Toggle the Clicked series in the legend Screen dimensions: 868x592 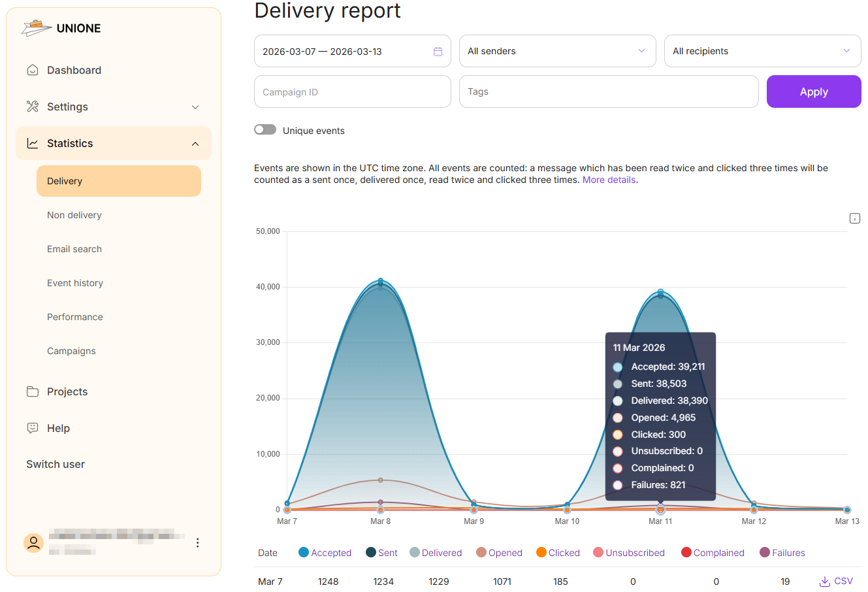pos(557,552)
